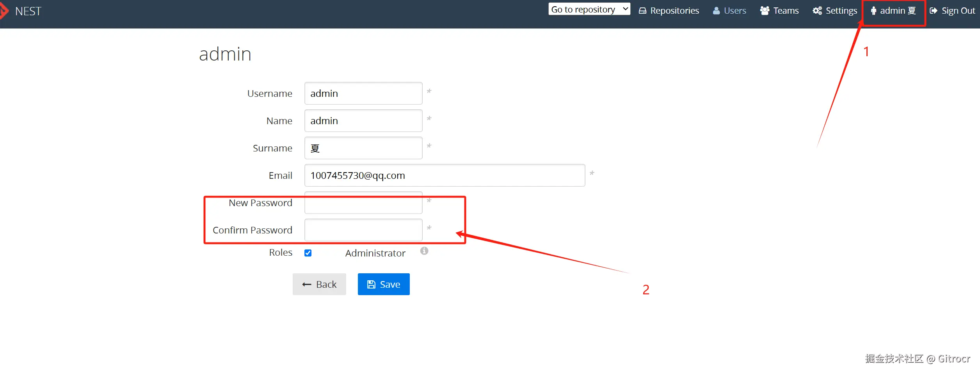Click the Roles label
980x374 pixels.
pos(281,253)
